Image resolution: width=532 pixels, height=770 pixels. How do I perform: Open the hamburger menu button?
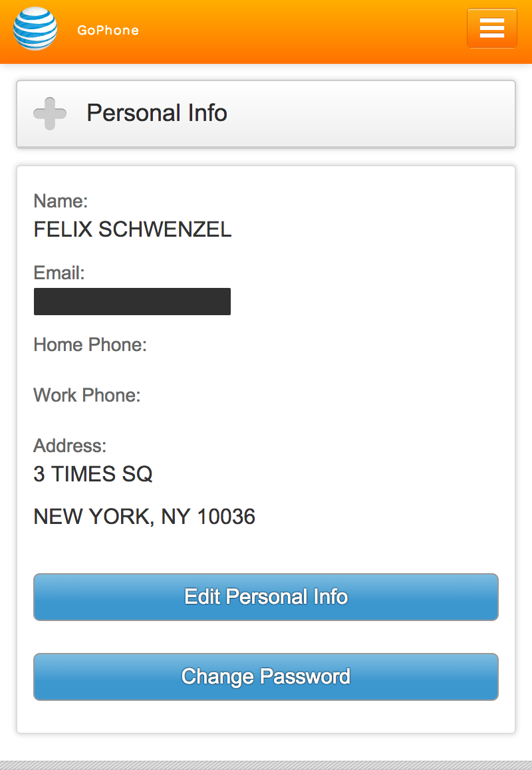click(x=491, y=28)
